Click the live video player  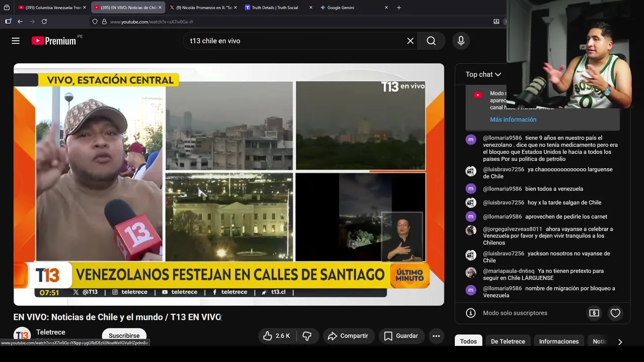(229, 185)
